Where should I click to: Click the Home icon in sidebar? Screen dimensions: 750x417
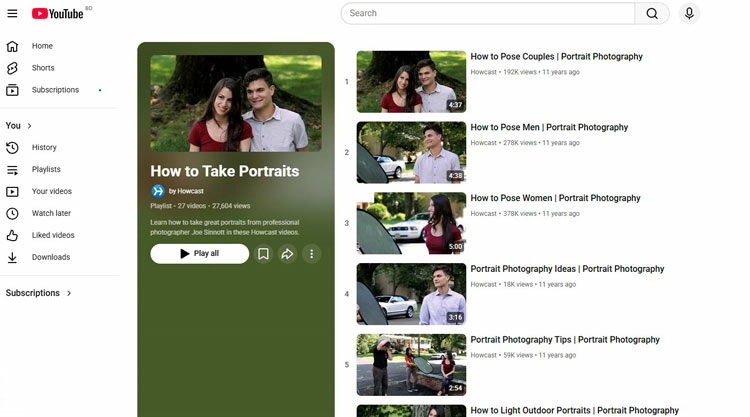point(12,46)
